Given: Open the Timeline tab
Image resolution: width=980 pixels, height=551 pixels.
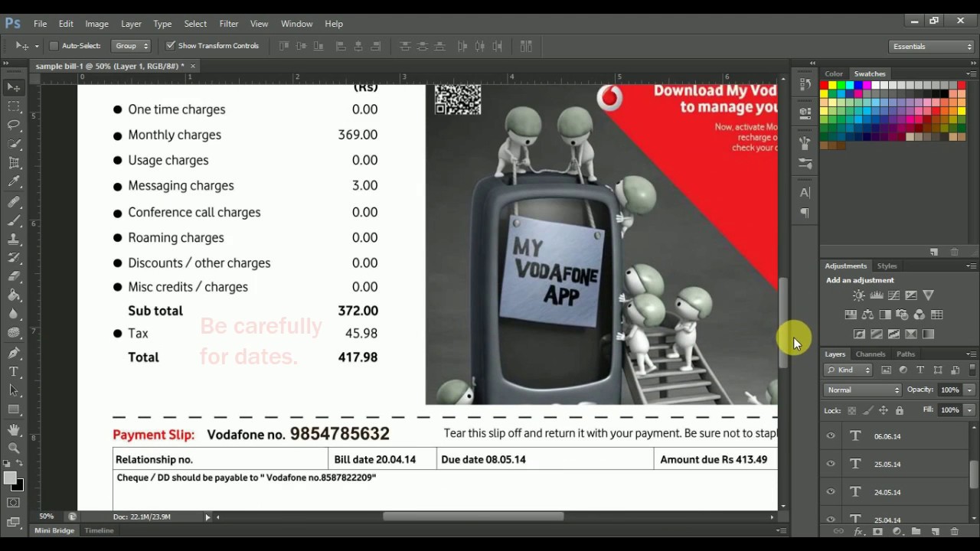Looking at the screenshot, I should pyautogui.click(x=99, y=530).
